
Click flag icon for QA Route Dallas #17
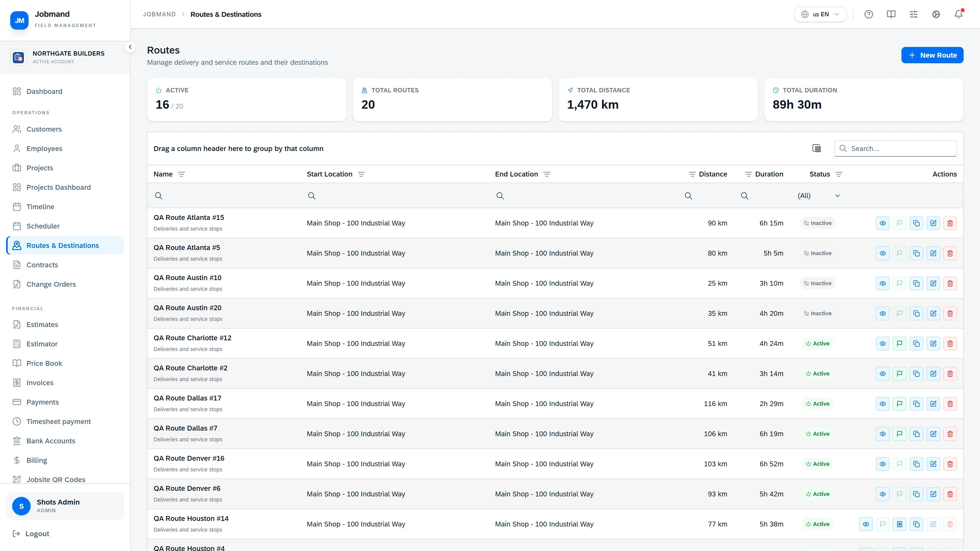[x=899, y=404]
